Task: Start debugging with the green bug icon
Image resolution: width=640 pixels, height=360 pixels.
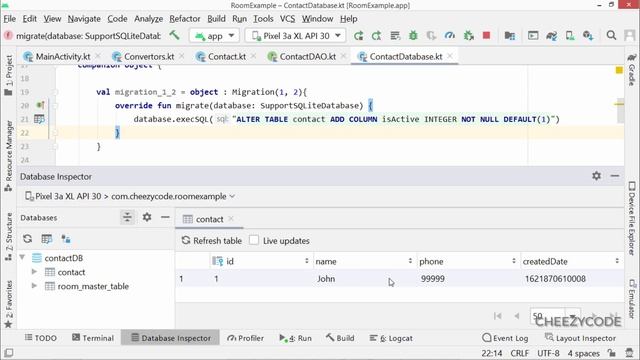Action: click(413, 36)
